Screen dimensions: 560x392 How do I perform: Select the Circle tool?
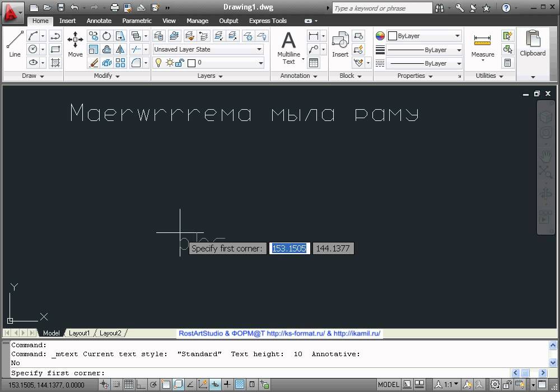click(33, 49)
